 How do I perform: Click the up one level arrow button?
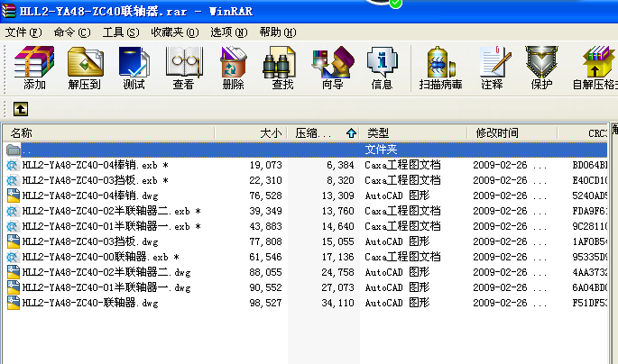[x=21, y=109]
